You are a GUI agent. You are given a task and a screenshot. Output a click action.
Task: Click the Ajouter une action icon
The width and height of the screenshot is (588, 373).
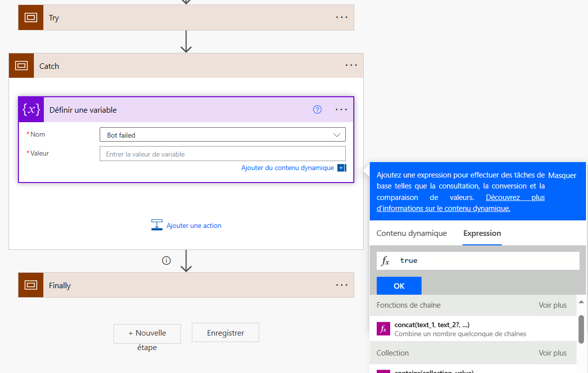157,225
